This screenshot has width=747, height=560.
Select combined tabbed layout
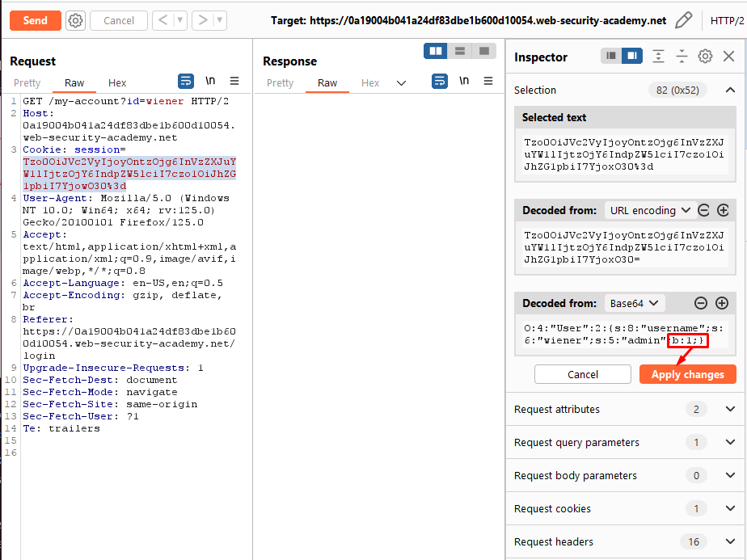[484, 51]
